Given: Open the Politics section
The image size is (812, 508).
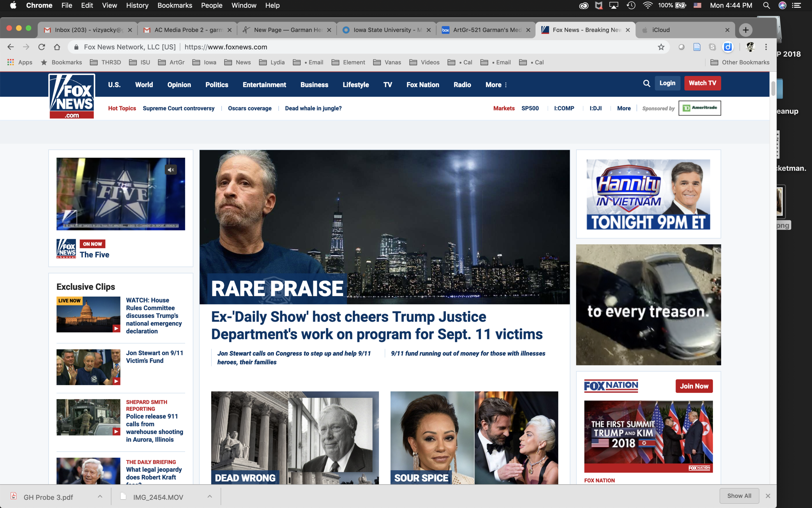Looking at the screenshot, I should point(217,85).
